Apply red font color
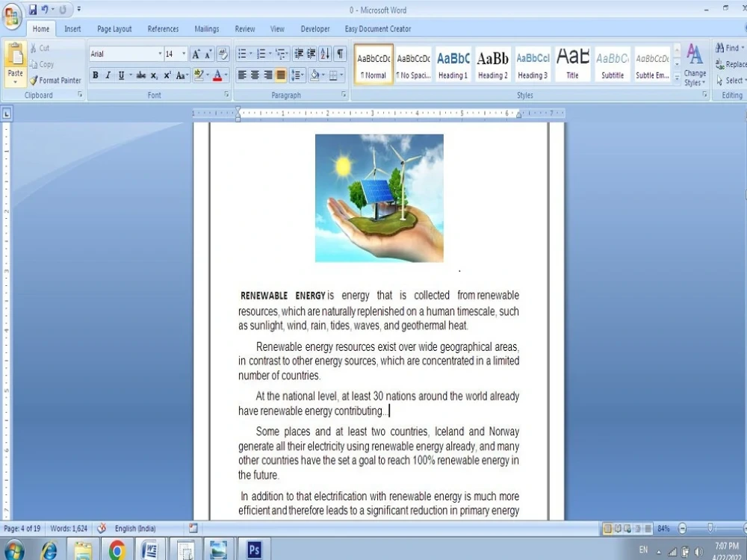Viewport: 747px width, 560px height. [x=217, y=75]
